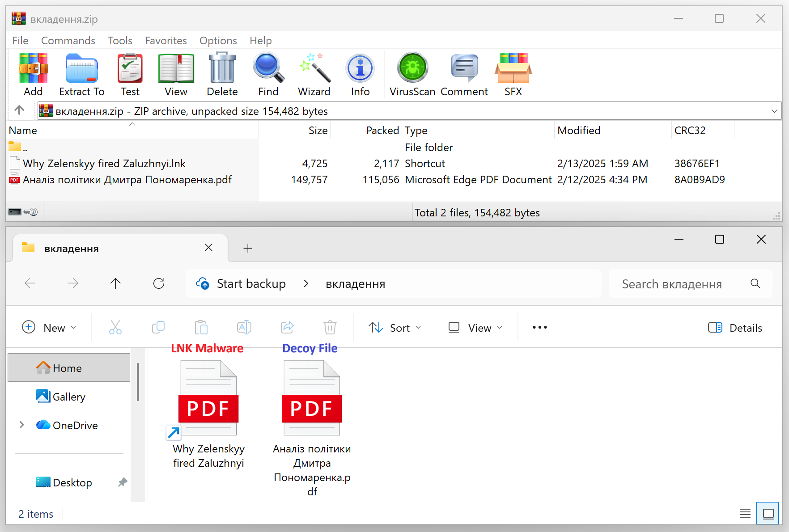Add an archive Comment
Screen dimensions: 789x532
464,74
